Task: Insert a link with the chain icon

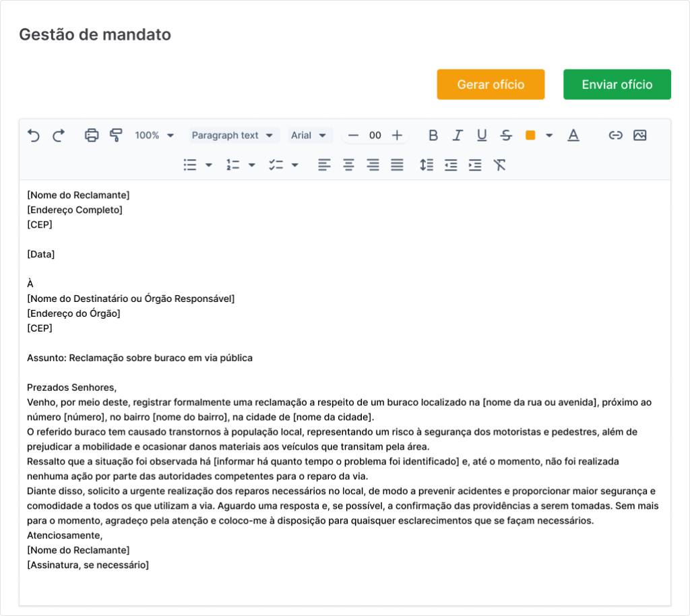Action: click(x=615, y=135)
